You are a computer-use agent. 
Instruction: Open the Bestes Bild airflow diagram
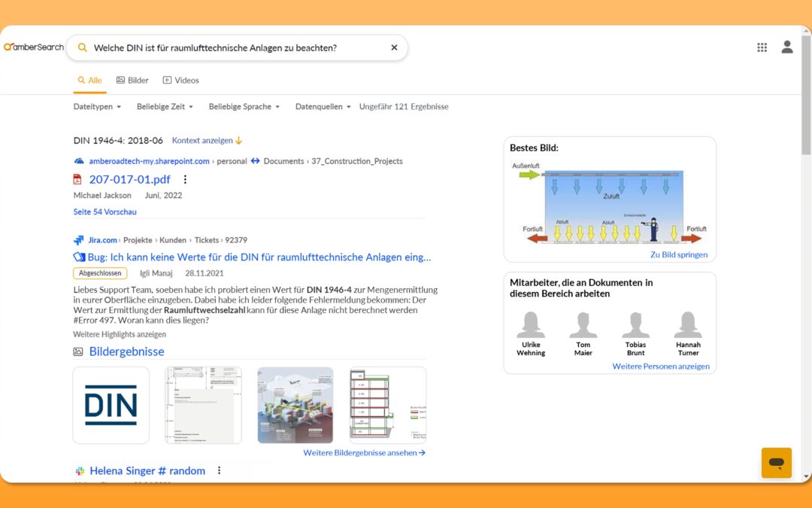(x=610, y=202)
